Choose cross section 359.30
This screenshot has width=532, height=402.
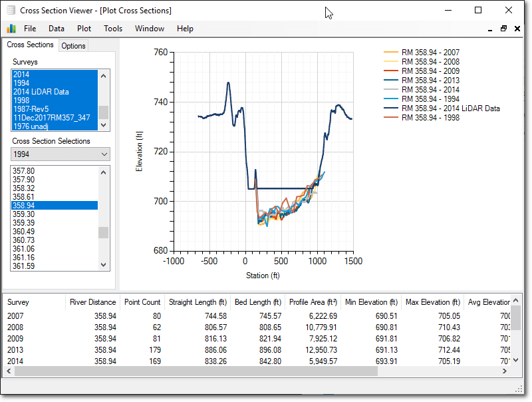(23, 214)
